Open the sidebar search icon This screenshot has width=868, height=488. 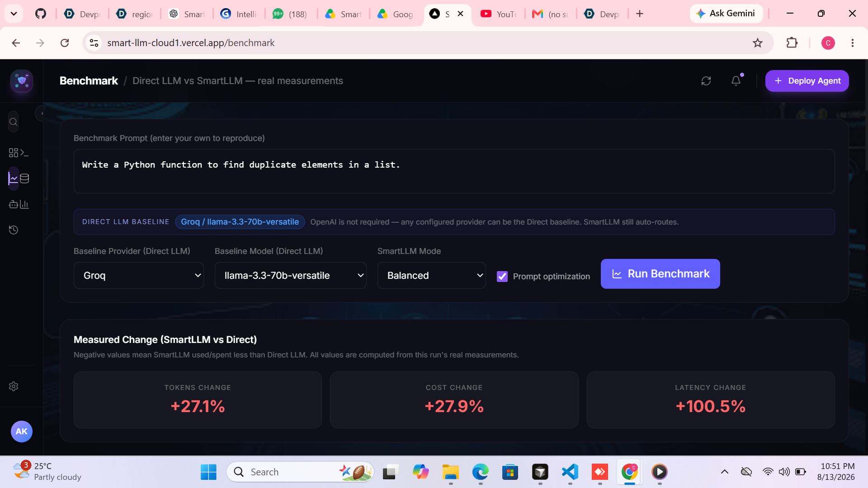coord(14,122)
